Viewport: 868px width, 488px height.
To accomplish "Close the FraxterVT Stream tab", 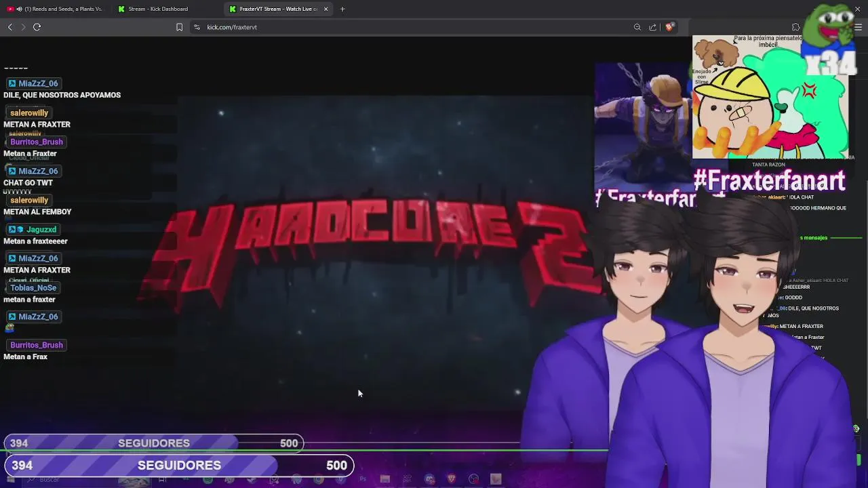I will tap(325, 9).
